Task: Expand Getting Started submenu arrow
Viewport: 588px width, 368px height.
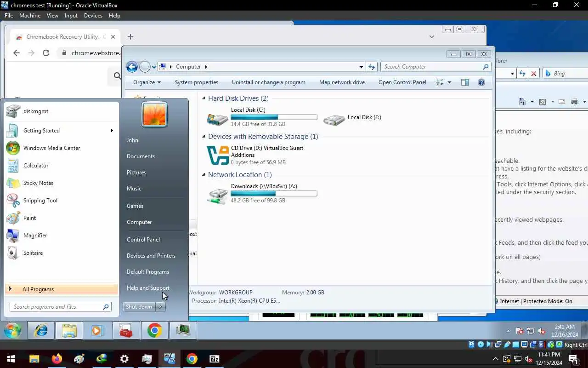Action: coord(112,131)
